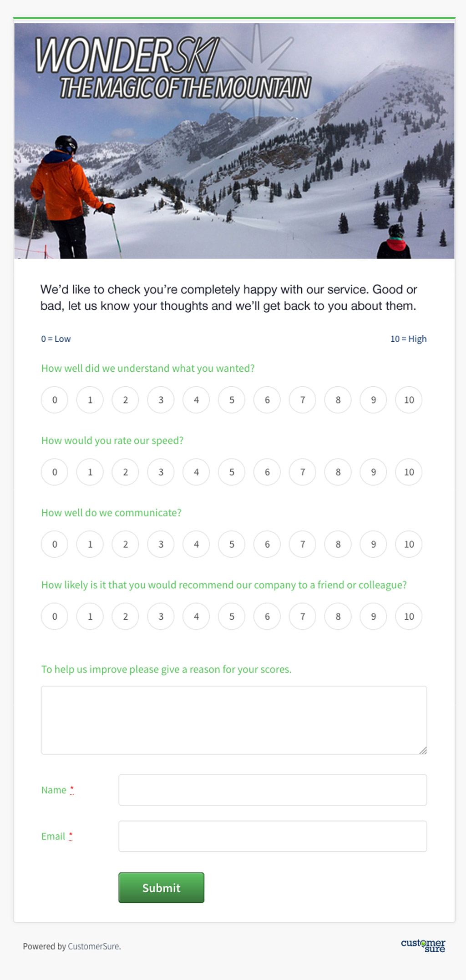Screen dimensions: 466x980
Task: Rate the recommendation question with 8
Action: [x=338, y=616]
